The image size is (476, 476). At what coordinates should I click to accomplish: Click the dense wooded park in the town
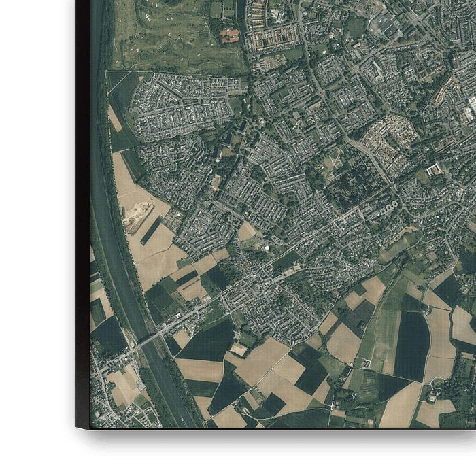click(x=355, y=182)
